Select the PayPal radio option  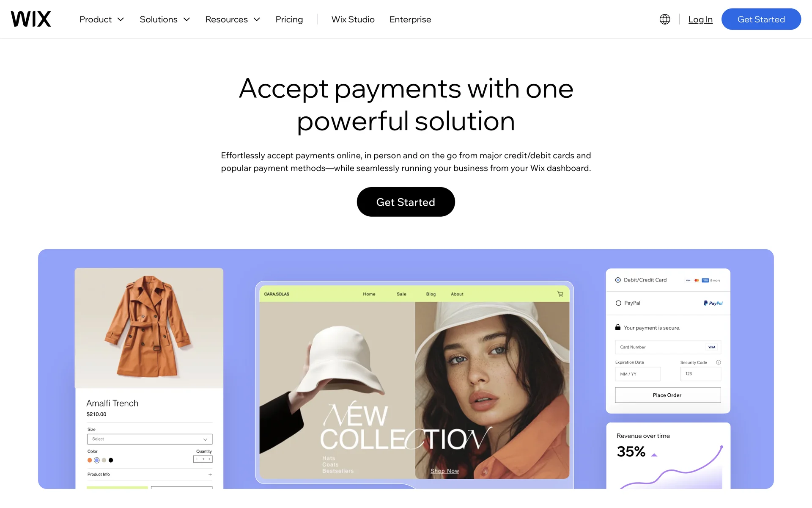pos(618,303)
